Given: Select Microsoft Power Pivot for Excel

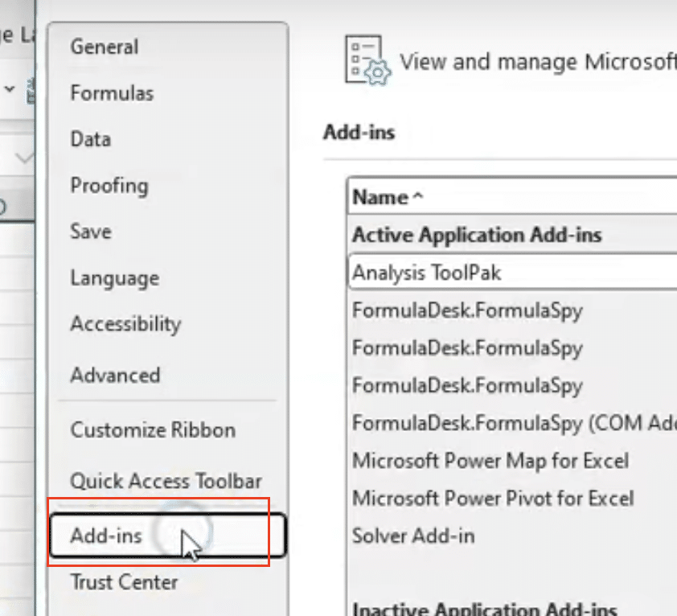Looking at the screenshot, I should pyautogui.click(x=493, y=498).
